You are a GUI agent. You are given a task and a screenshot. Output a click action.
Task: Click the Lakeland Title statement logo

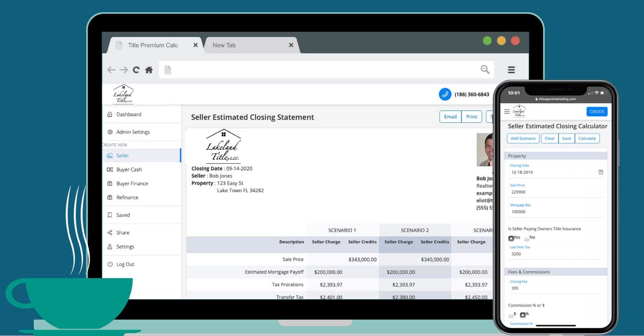223,146
